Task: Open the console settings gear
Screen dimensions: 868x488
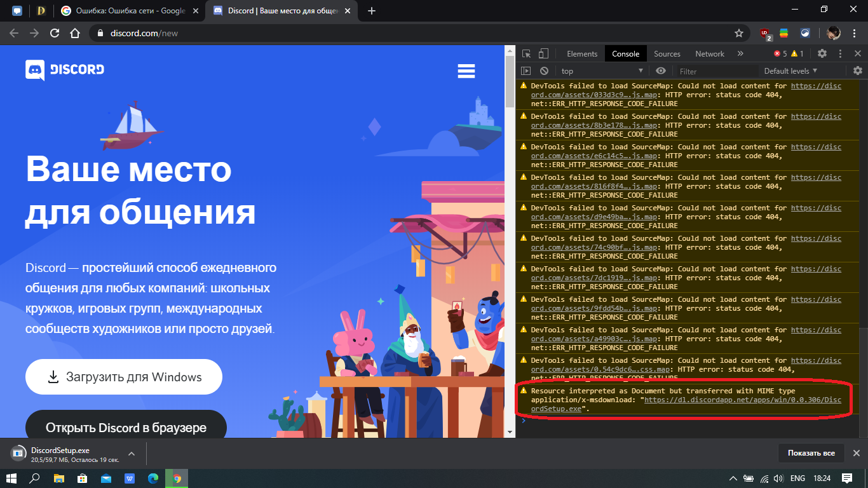Action: [858, 71]
